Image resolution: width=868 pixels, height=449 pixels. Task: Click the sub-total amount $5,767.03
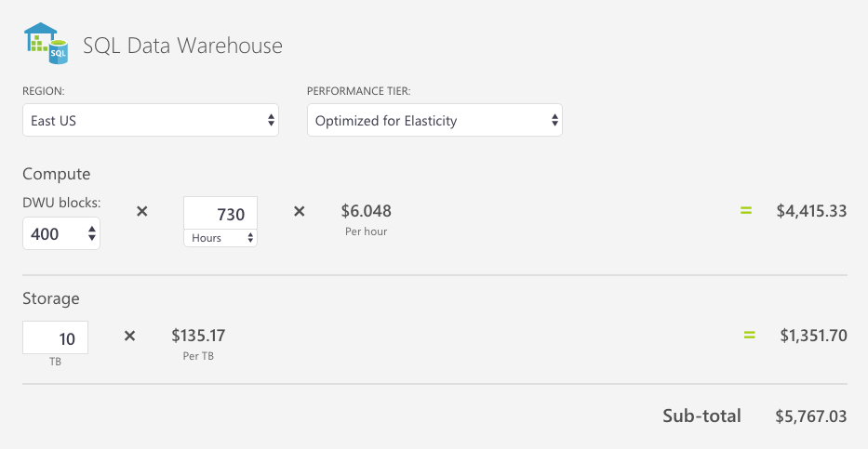[811, 416]
